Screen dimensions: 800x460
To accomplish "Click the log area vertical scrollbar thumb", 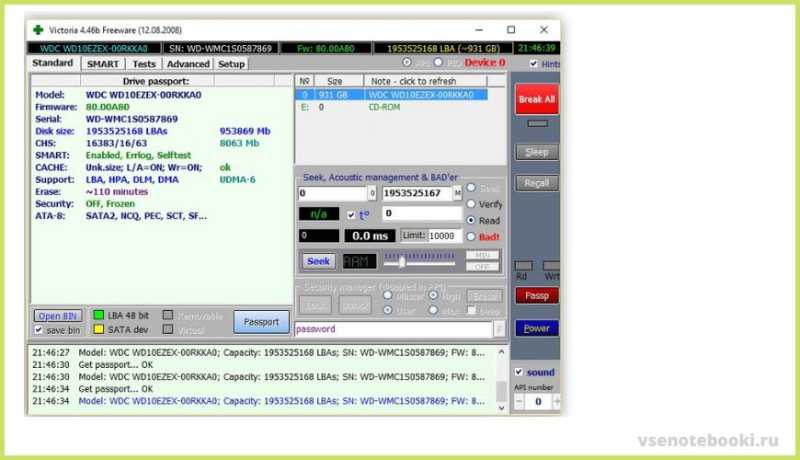I will pos(501,392).
